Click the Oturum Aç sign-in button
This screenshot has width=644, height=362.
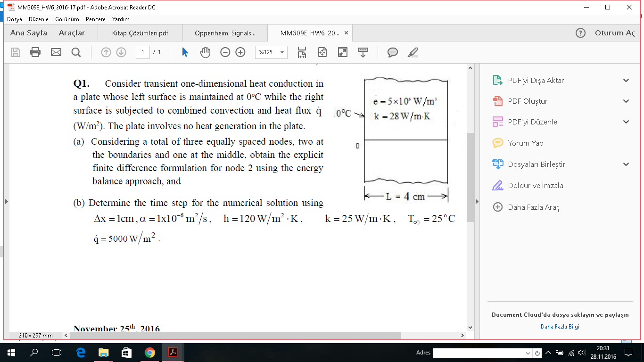[615, 33]
